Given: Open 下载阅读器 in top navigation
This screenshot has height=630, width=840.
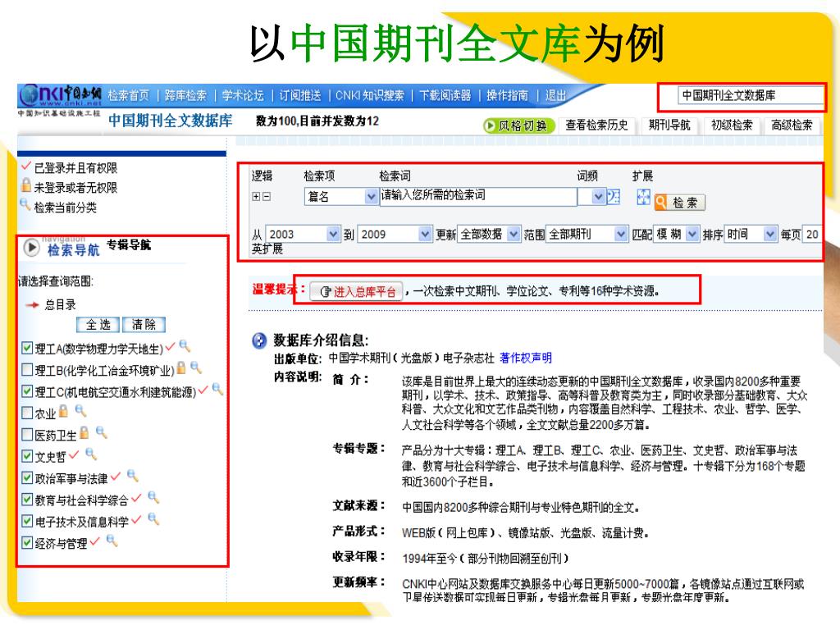Looking at the screenshot, I should (445, 95).
